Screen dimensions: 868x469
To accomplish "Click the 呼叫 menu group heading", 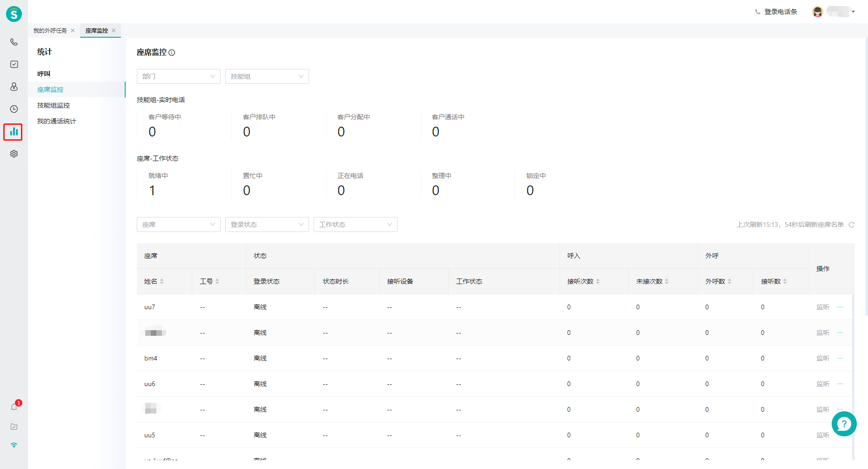I will click(x=44, y=74).
